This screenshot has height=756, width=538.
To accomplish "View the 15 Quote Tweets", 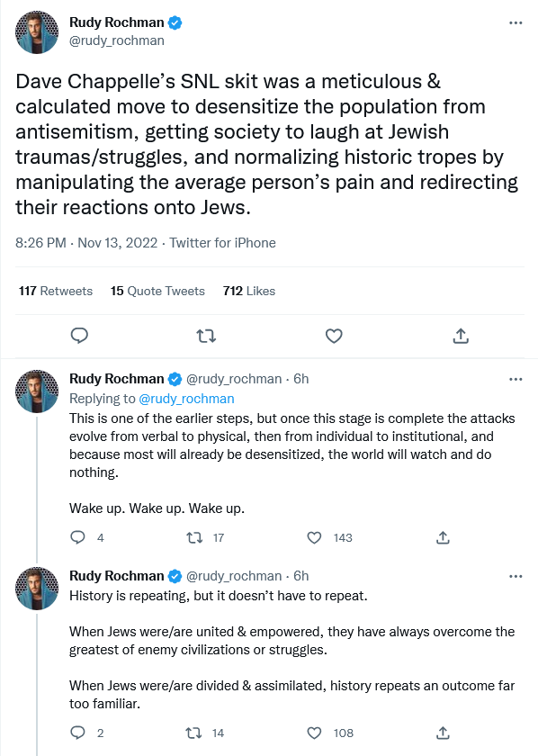I will click(x=157, y=291).
